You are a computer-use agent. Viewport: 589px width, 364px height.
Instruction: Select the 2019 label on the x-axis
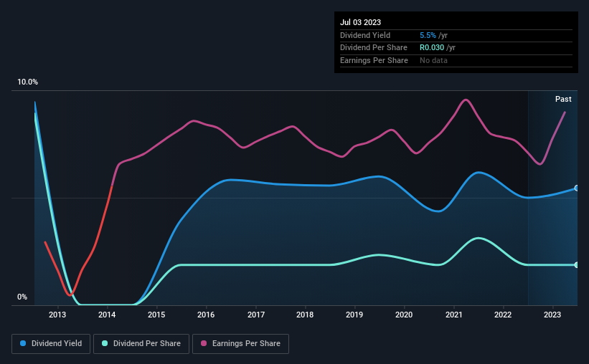(x=354, y=315)
